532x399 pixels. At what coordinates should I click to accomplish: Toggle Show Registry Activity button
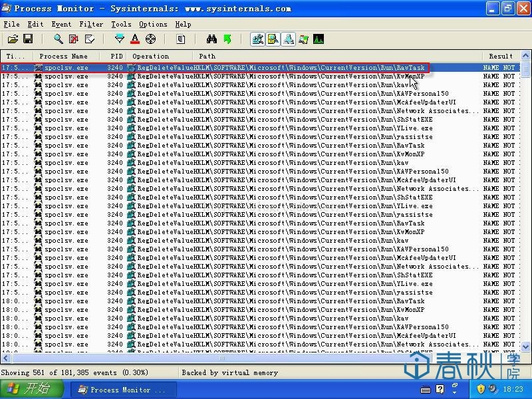pyautogui.click(x=257, y=39)
